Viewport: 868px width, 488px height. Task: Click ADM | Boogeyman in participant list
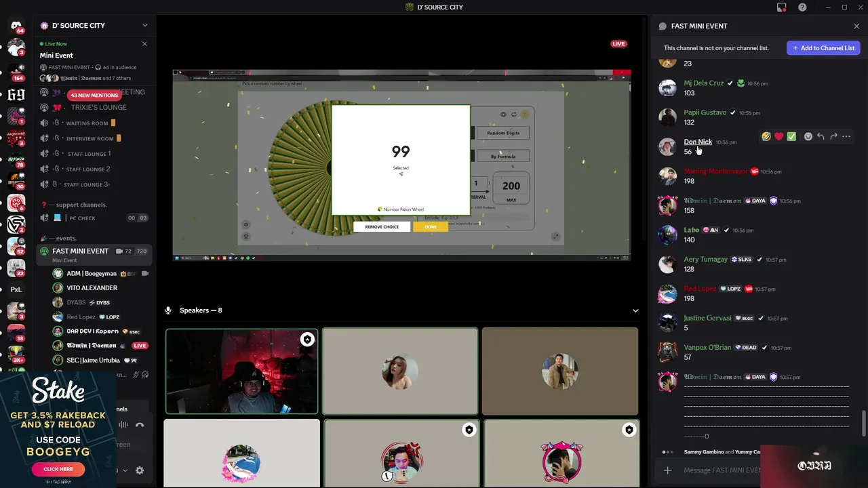click(x=100, y=273)
